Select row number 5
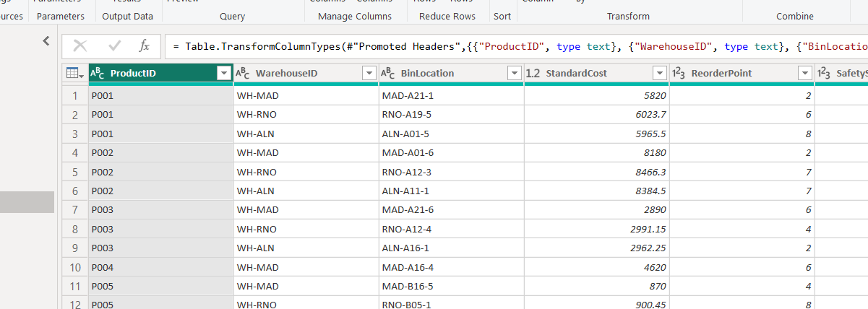 pos(75,172)
